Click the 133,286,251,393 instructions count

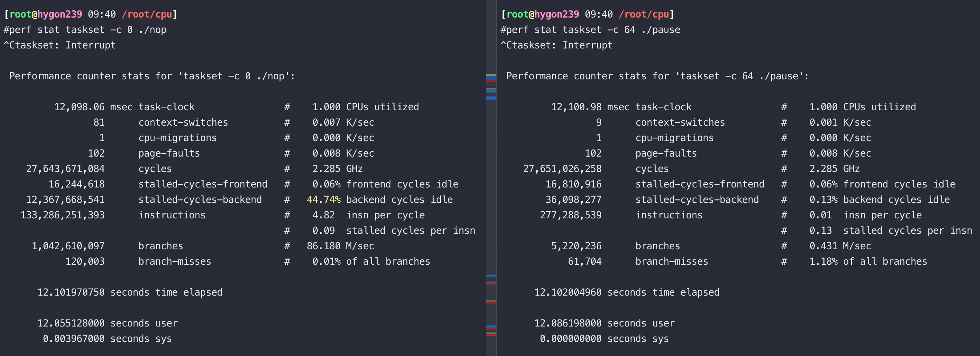[x=62, y=215]
